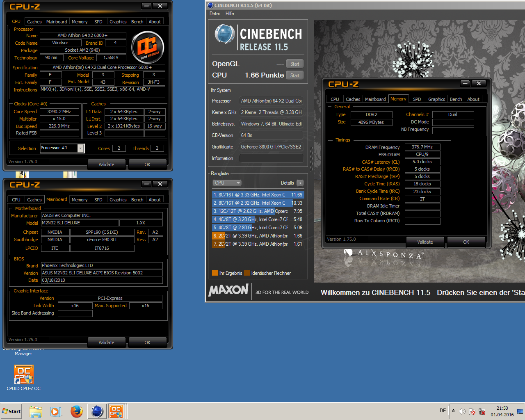
Task: Start the OpenGL benchmark
Action: point(295,64)
